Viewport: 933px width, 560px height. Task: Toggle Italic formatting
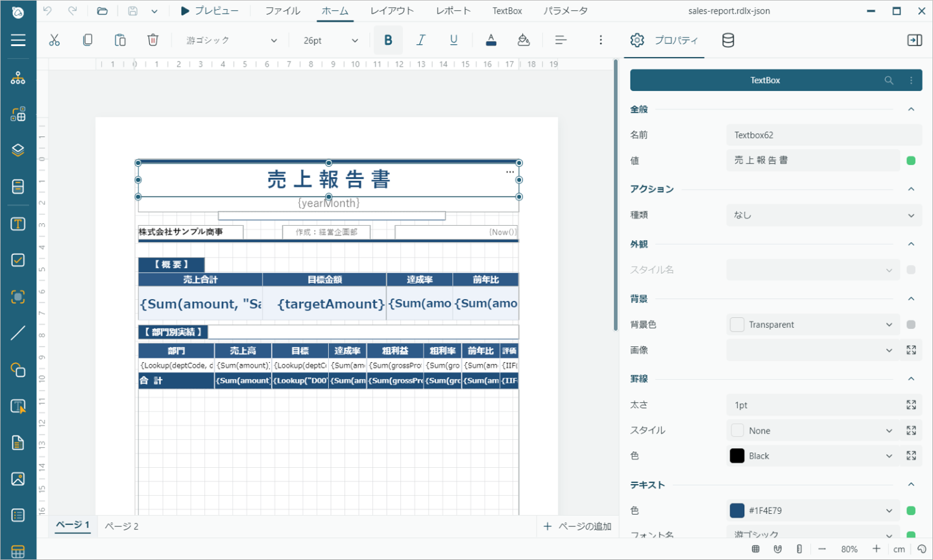click(420, 40)
